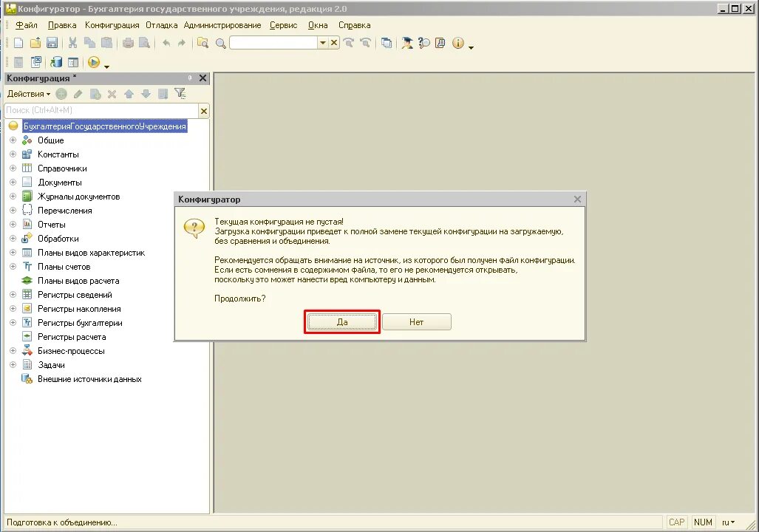Click the Save floppy disk icon
Viewport: 759px width, 532px height.
(52, 43)
